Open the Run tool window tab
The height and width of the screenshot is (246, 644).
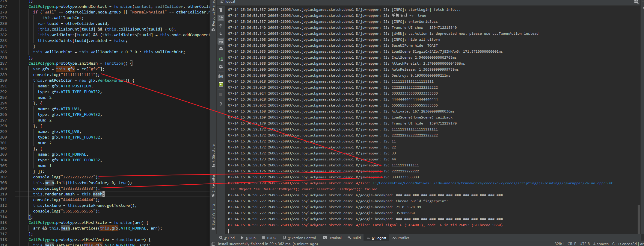click(248, 238)
